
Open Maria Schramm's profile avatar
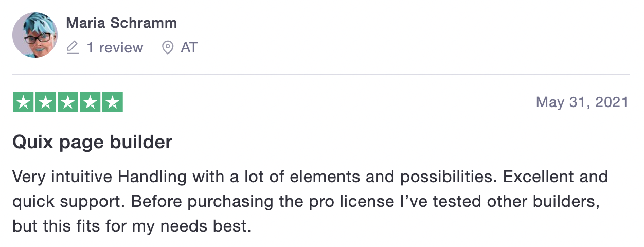34,35
